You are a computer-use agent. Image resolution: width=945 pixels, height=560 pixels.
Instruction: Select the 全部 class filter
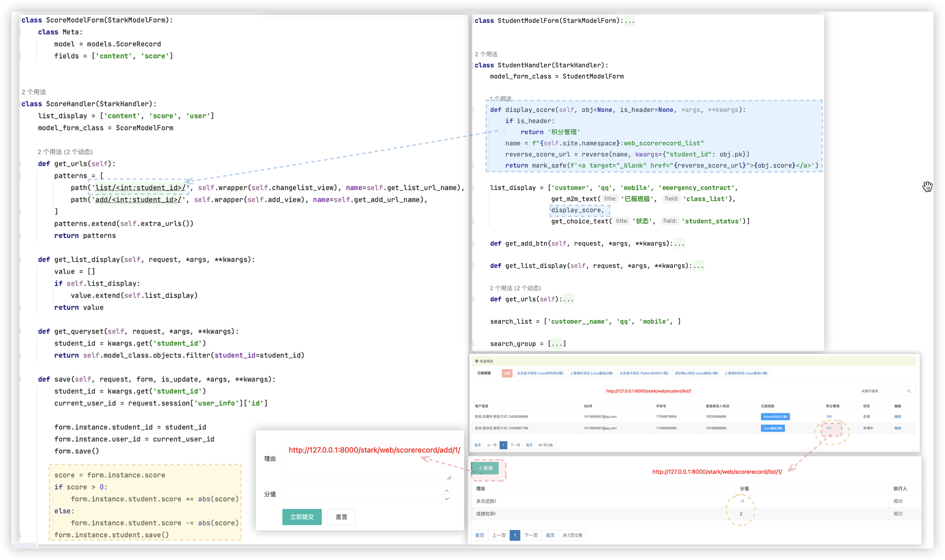(507, 373)
